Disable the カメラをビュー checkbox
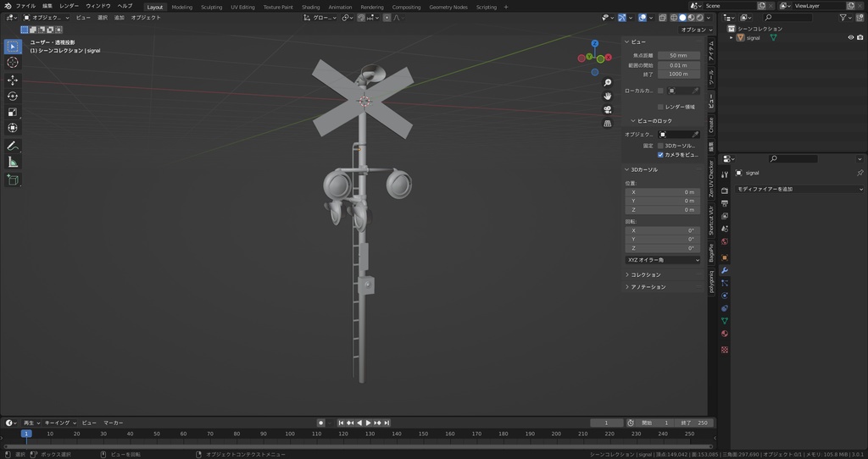868x459 pixels. 660,155
